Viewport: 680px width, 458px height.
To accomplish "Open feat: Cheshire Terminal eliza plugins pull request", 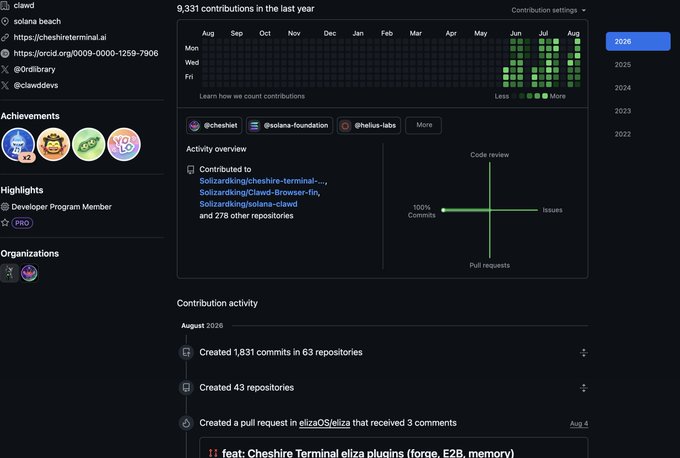I will coord(368,453).
